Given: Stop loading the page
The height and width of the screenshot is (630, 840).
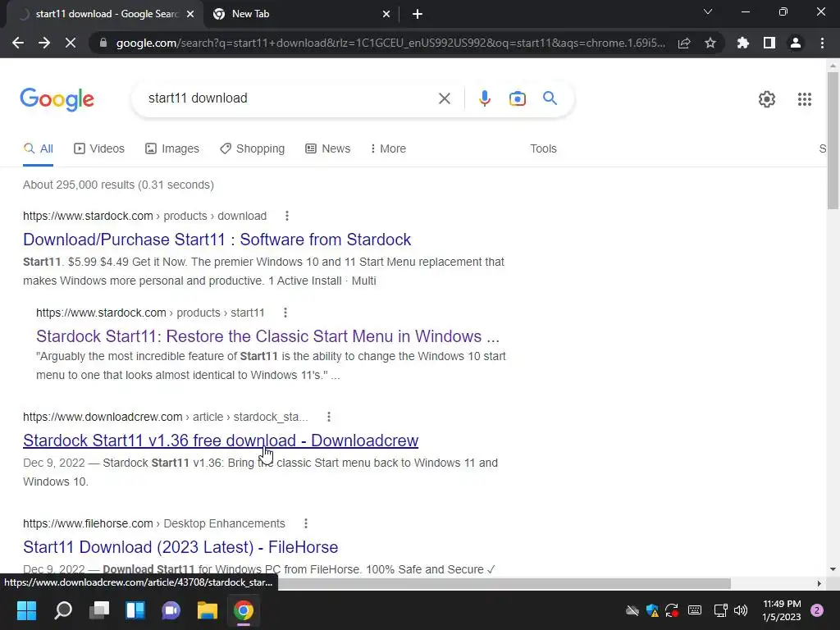Looking at the screenshot, I should pos(71,43).
